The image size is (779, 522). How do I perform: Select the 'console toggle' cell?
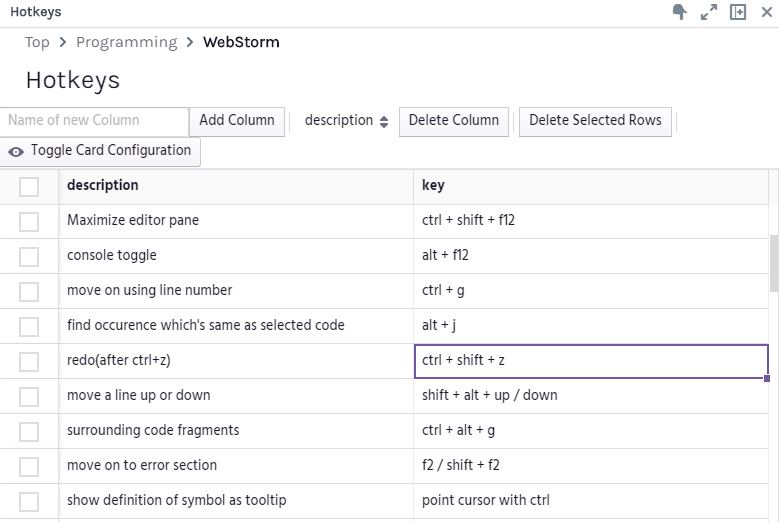click(236, 256)
